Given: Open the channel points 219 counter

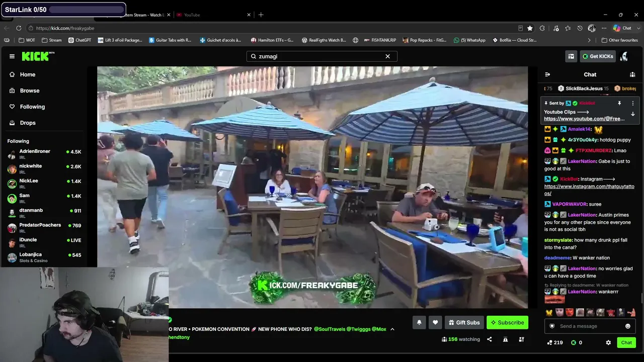Looking at the screenshot, I should 554,342.
